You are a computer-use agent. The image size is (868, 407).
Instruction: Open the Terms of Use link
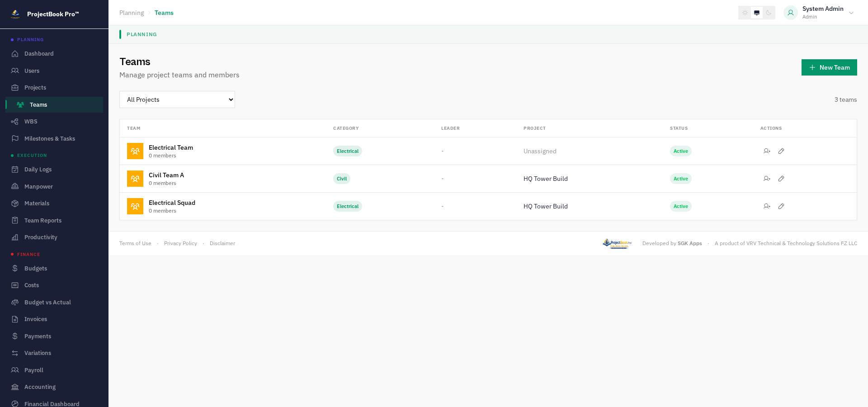(x=135, y=243)
